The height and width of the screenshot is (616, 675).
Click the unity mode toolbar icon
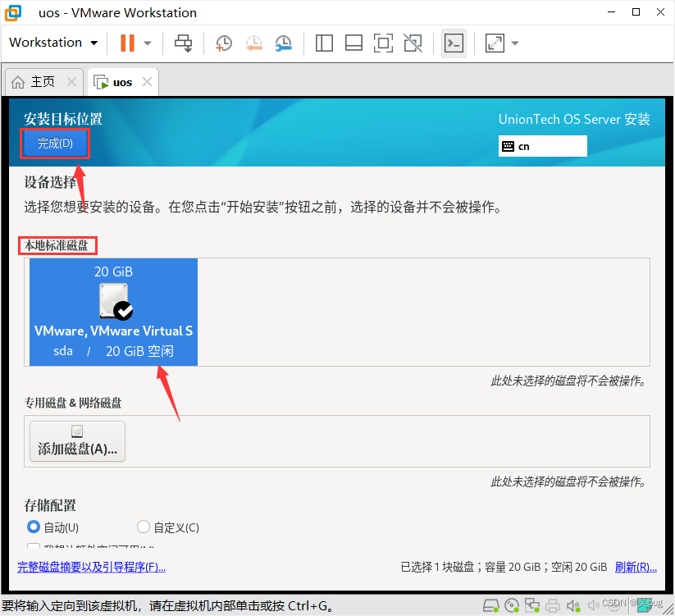[x=413, y=43]
